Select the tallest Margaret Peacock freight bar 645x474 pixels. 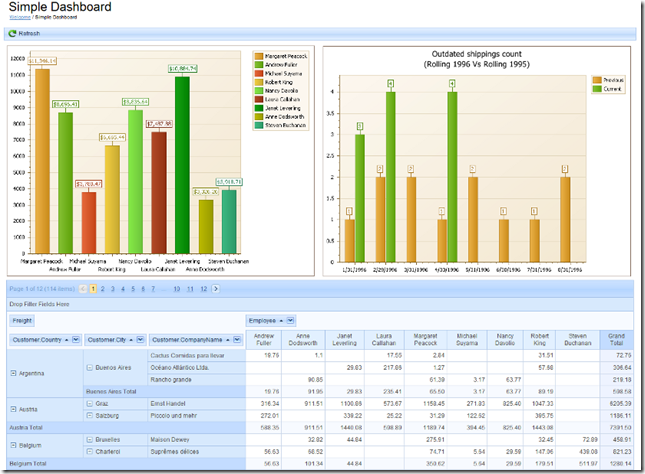click(x=42, y=161)
